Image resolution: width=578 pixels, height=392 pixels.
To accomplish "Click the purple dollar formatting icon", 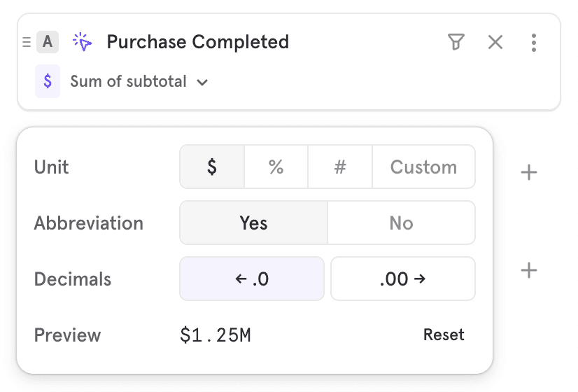I will [x=48, y=81].
